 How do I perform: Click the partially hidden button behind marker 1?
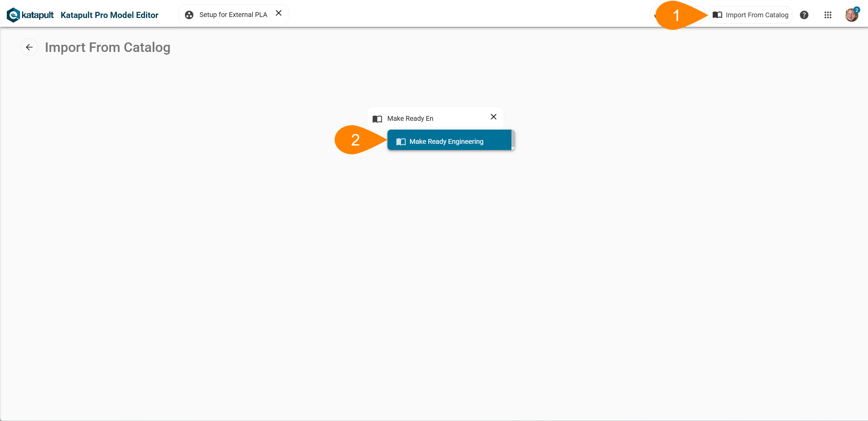[x=653, y=15]
